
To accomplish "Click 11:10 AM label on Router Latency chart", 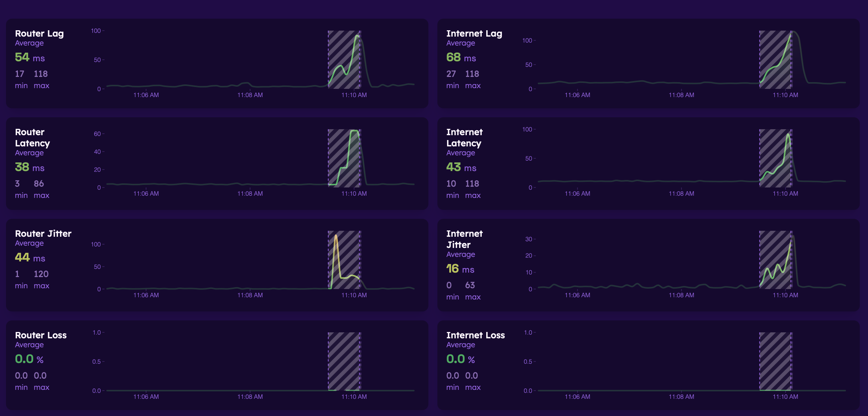I will click(x=354, y=194).
